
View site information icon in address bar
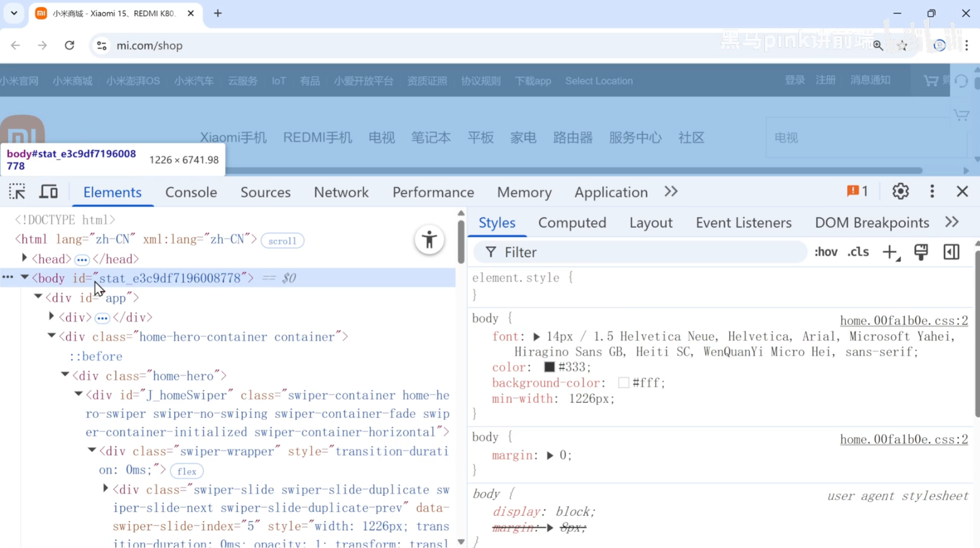(102, 45)
